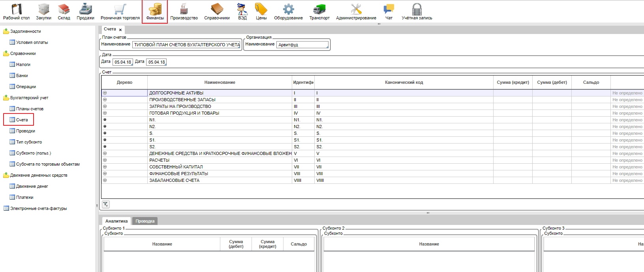644x272 pixels.
Task: Select the Аналитика tab
Action: click(x=116, y=221)
